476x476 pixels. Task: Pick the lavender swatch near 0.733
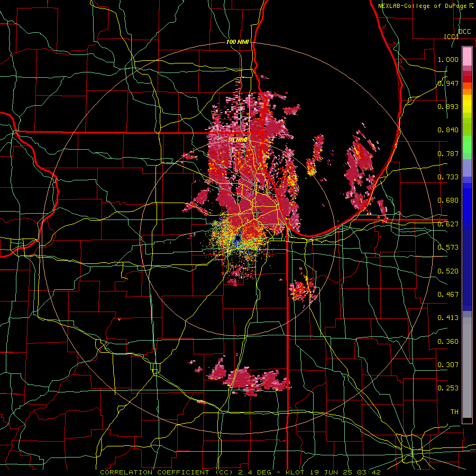click(467, 168)
